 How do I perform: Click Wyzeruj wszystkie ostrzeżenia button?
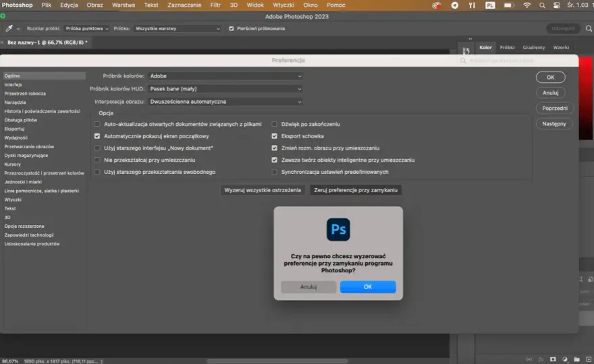(x=263, y=190)
